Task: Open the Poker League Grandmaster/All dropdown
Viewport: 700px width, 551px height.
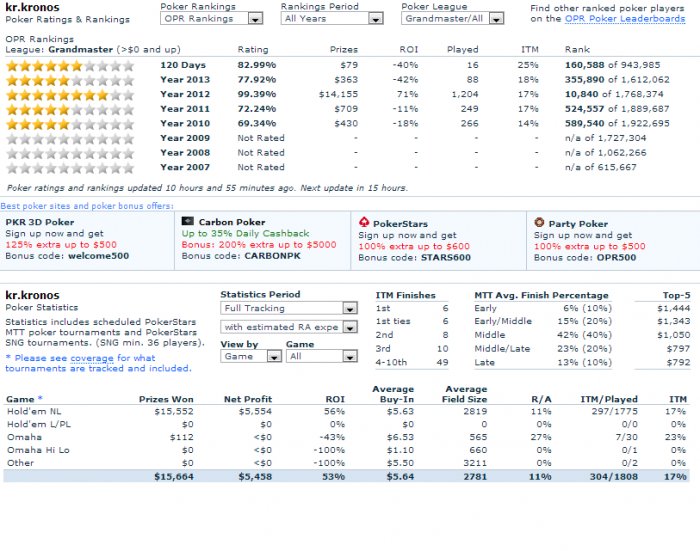Action: pos(452,19)
